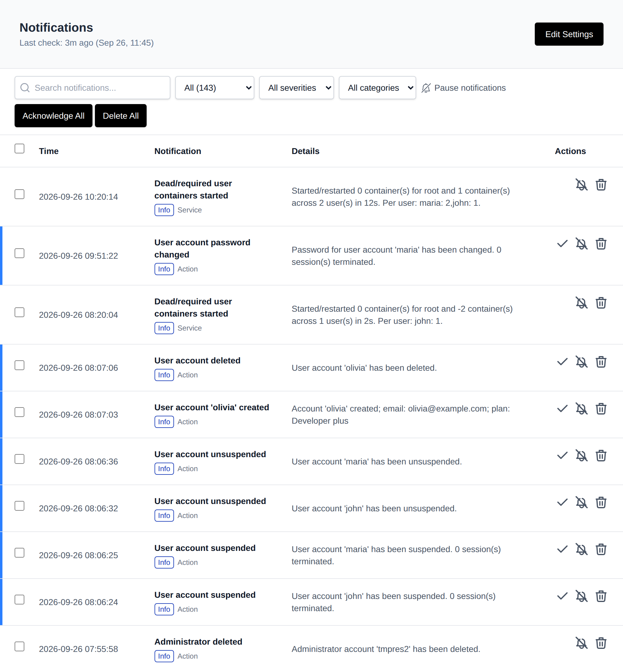Click the Info badge on Administrator deleted

click(164, 656)
